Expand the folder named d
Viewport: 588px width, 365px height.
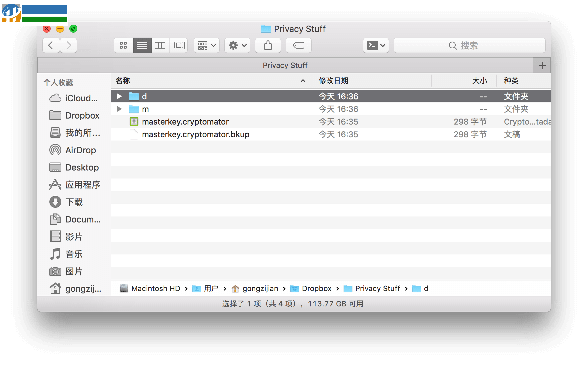[x=119, y=96]
